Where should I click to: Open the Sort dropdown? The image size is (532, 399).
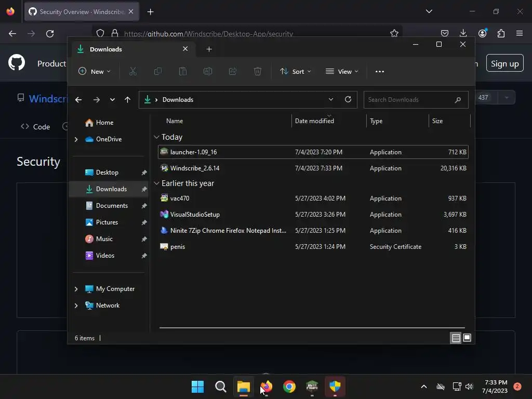point(296,71)
